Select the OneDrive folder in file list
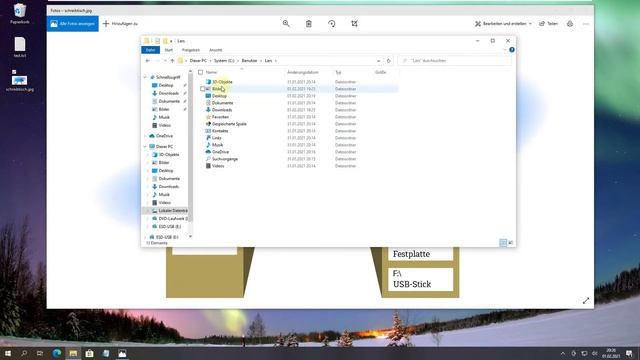This screenshot has height=360, width=640. pos(220,152)
